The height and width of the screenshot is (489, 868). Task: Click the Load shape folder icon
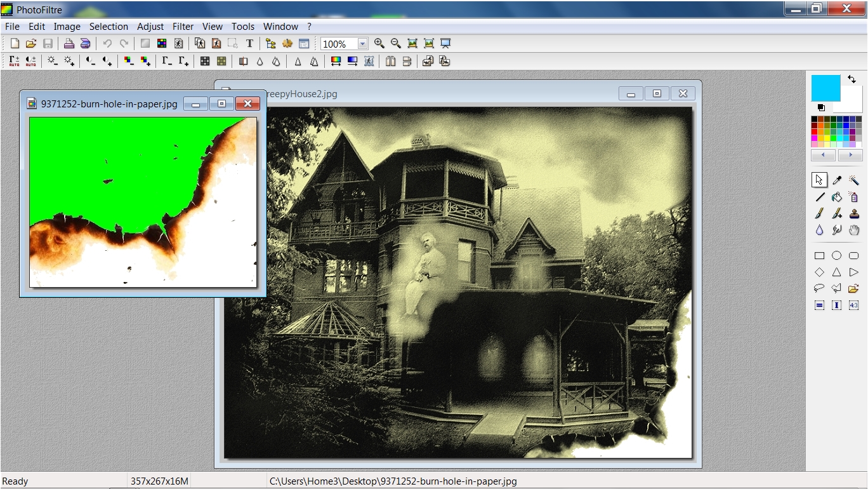click(854, 288)
